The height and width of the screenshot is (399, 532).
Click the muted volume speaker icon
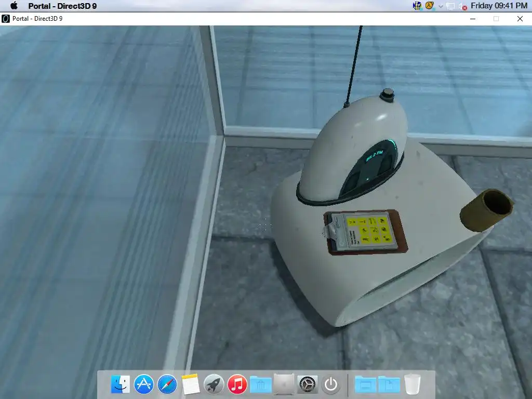click(463, 6)
